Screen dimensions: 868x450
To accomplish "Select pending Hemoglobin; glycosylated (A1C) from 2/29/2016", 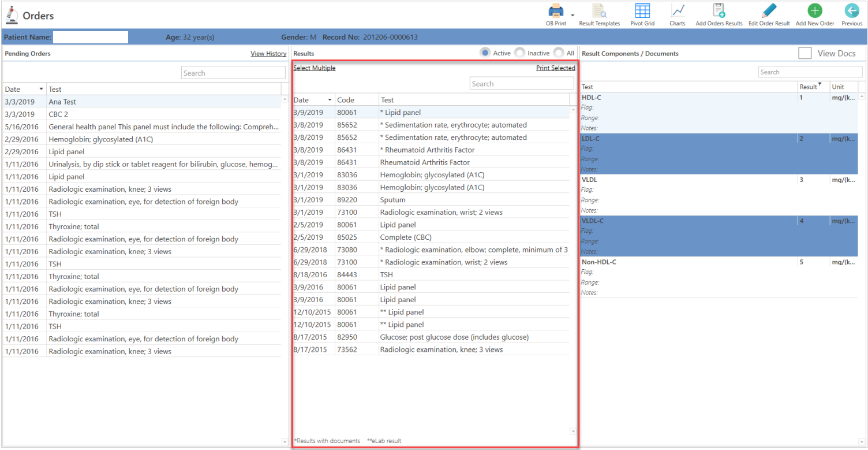I will point(142,139).
